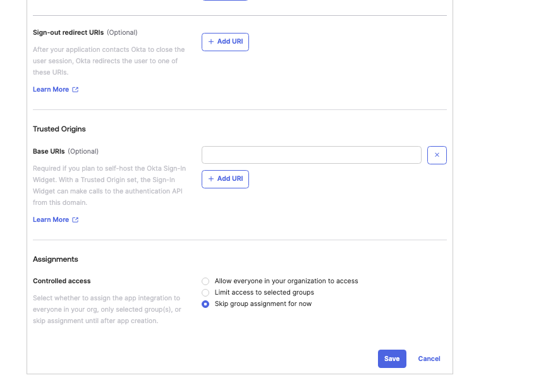The height and width of the screenshot is (392, 560).
Task: Click the partially visible blue button at form top
Action: [226, 3]
